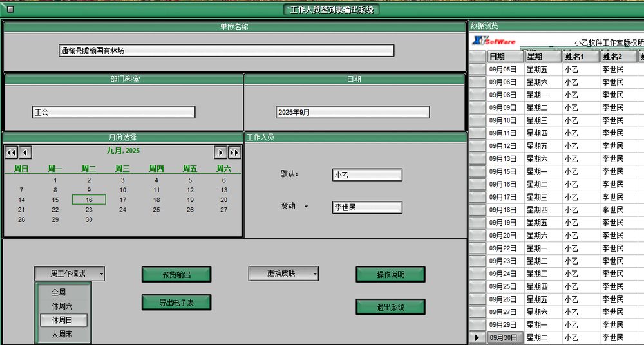
Task: Select the 09月23日 date cell
Action: click(x=505, y=261)
